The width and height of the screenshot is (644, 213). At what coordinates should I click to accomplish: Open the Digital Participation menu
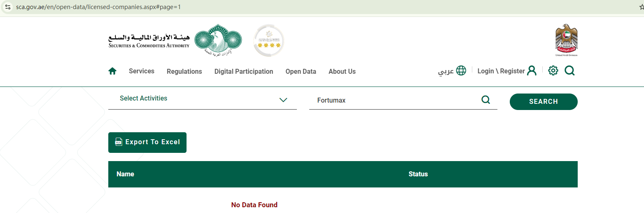pos(244,72)
